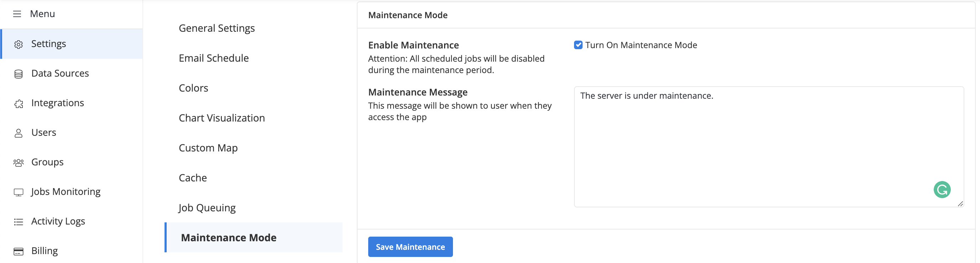View Activity Logs

coord(72,221)
